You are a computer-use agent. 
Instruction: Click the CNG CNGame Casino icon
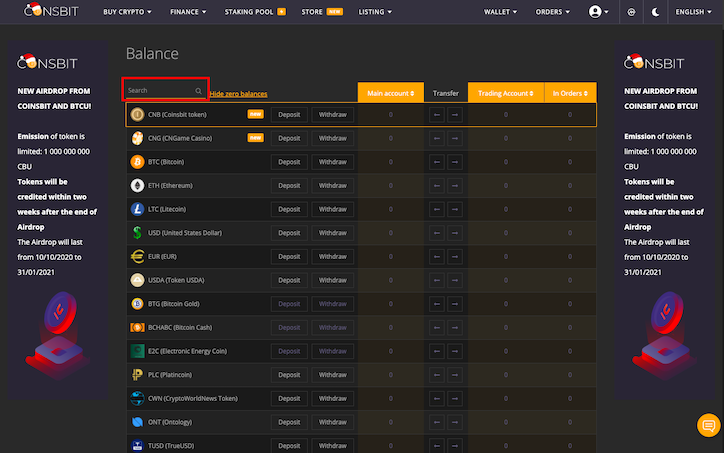click(137, 138)
